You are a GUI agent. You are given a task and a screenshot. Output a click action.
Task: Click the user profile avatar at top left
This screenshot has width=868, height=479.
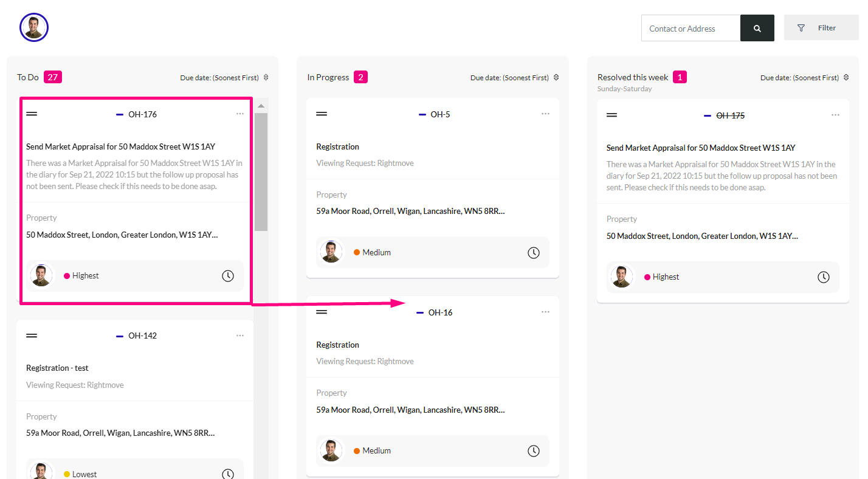34,27
